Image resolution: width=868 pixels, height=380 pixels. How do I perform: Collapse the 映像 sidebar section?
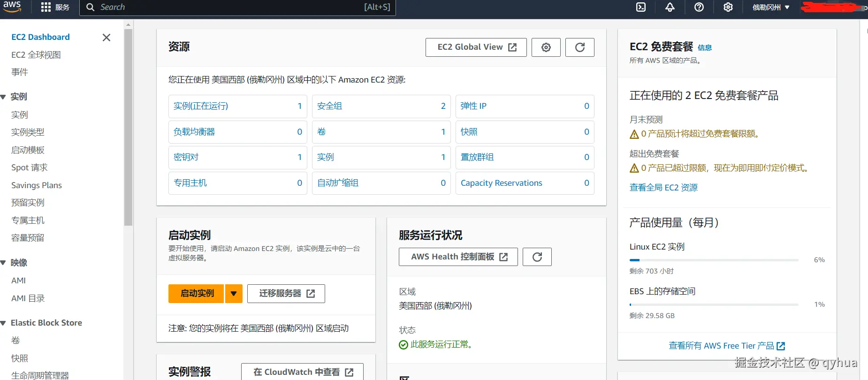(x=3, y=263)
